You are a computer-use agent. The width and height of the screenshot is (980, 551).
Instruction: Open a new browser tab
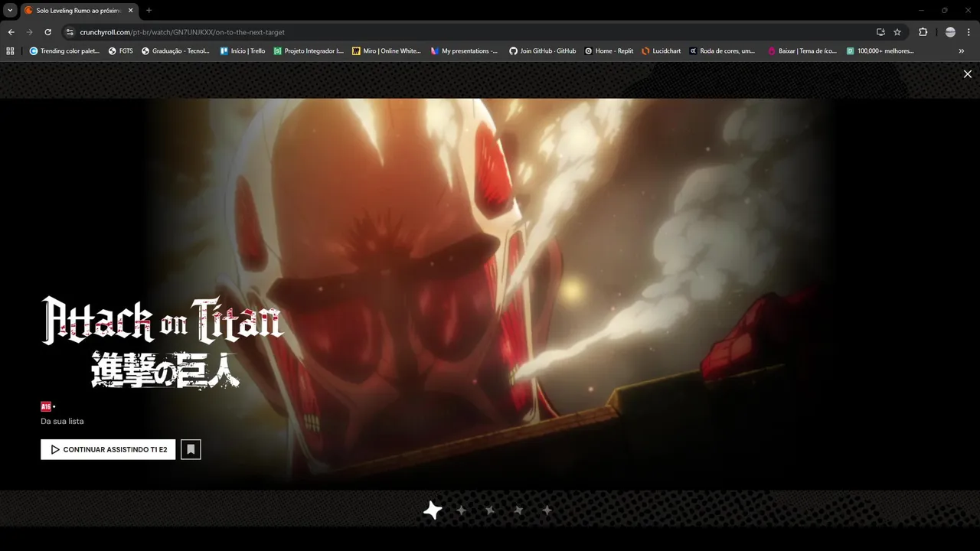(x=149, y=11)
